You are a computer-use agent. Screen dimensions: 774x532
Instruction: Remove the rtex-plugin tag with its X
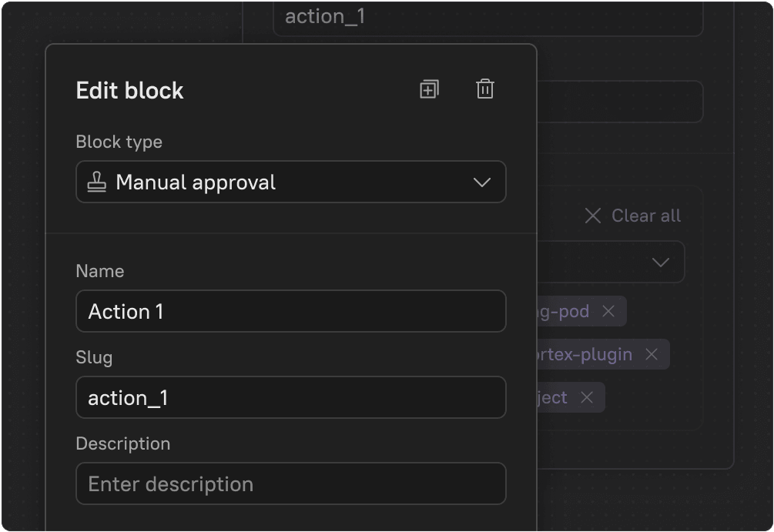pyautogui.click(x=651, y=354)
